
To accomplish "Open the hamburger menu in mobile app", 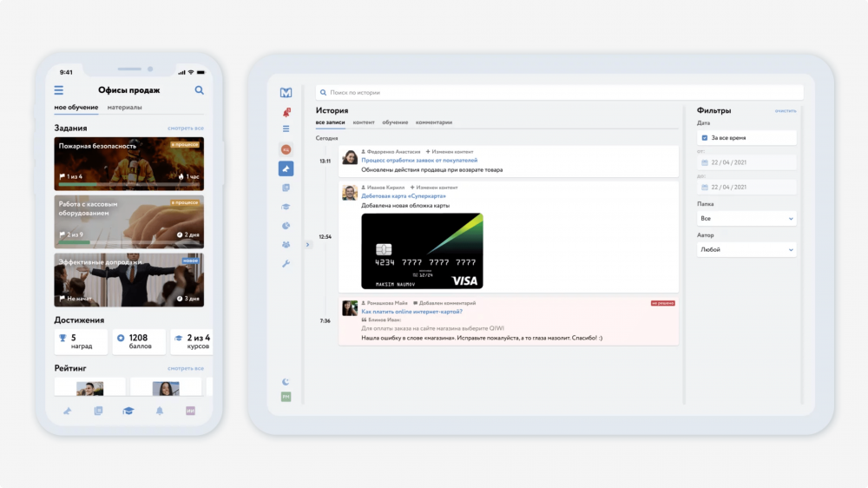I will pos(59,89).
